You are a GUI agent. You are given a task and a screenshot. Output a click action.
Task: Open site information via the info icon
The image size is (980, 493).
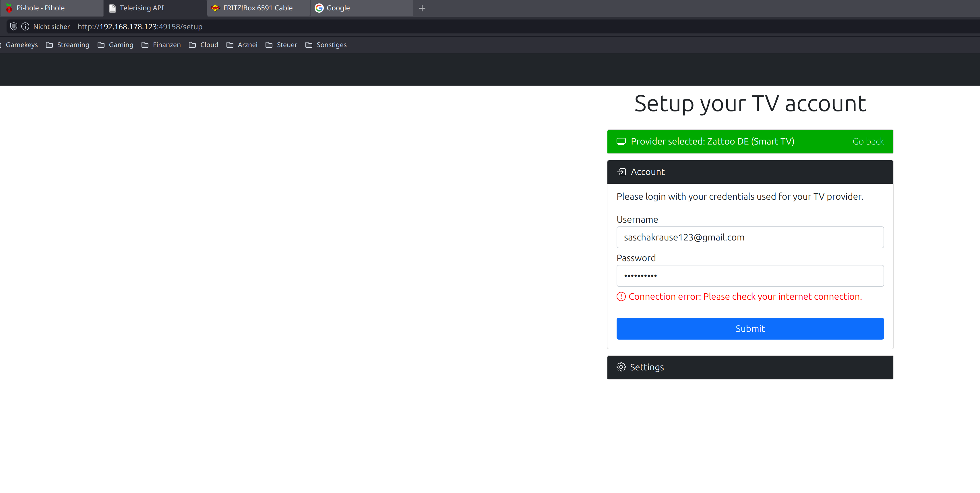[25, 27]
